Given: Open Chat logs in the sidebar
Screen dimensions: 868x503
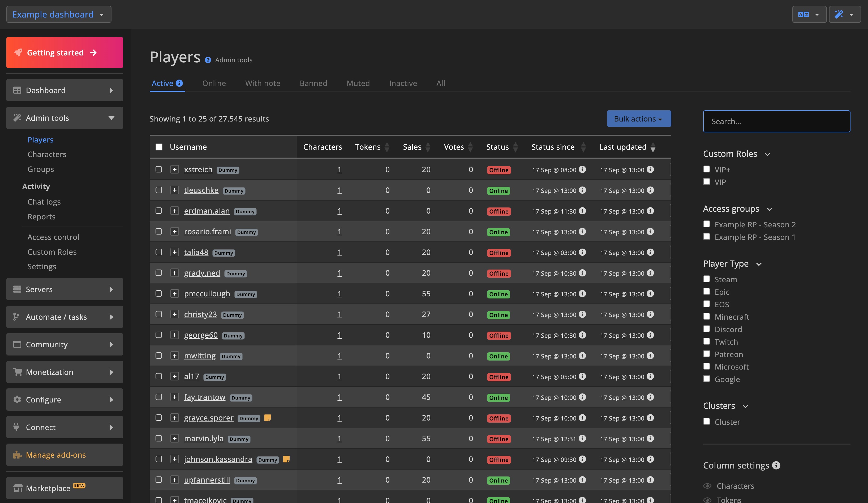Looking at the screenshot, I should [44, 202].
